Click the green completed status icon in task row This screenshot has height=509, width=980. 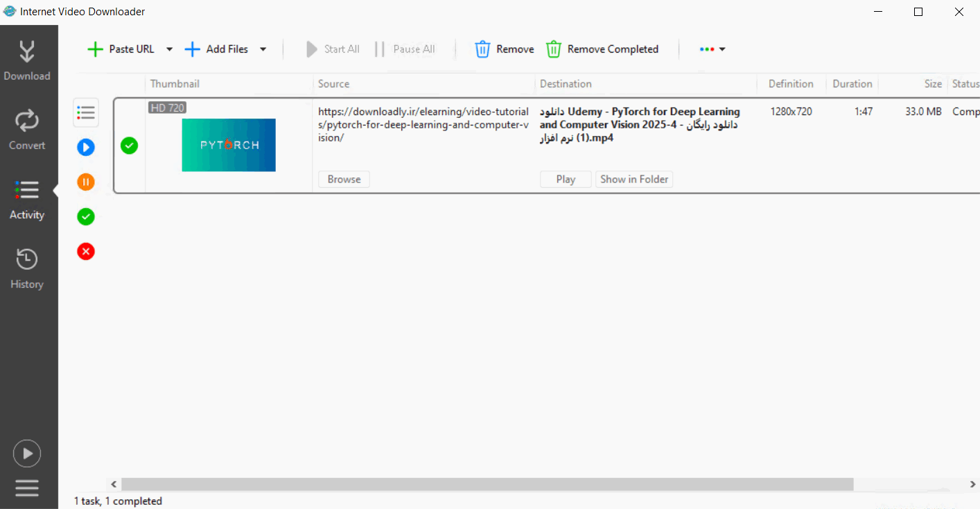129,146
